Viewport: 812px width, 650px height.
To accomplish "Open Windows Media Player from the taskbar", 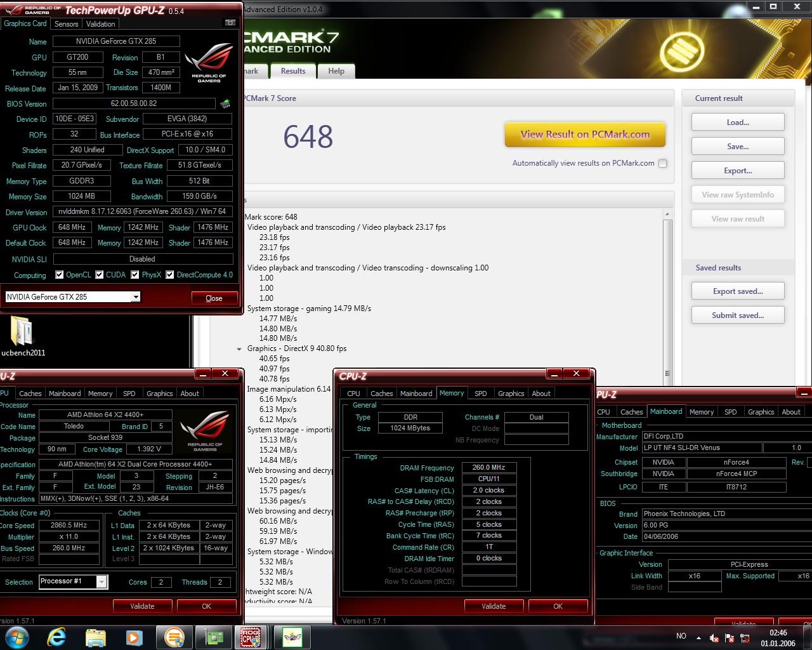I will (134, 637).
